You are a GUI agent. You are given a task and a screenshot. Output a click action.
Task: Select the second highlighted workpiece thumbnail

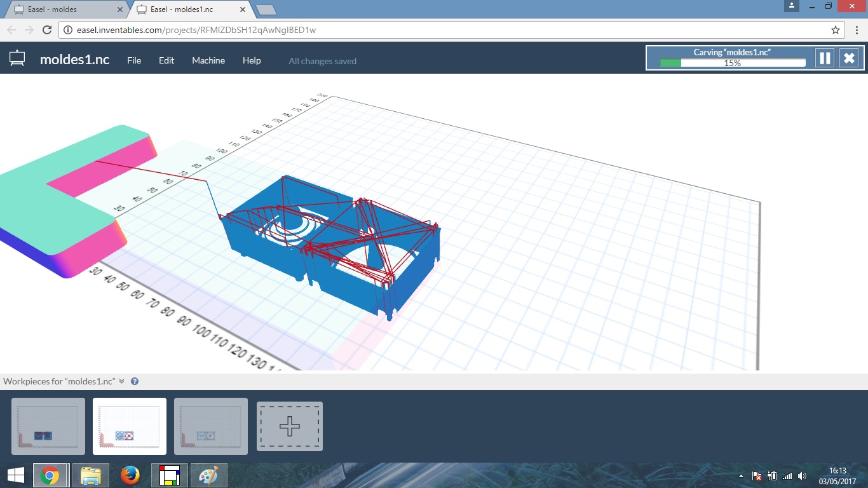[130, 426]
